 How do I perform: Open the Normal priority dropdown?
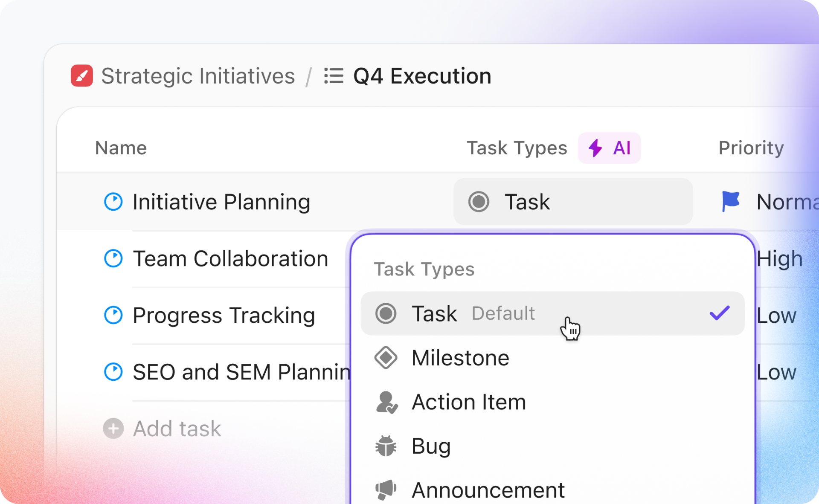click(x=785, y=202)
